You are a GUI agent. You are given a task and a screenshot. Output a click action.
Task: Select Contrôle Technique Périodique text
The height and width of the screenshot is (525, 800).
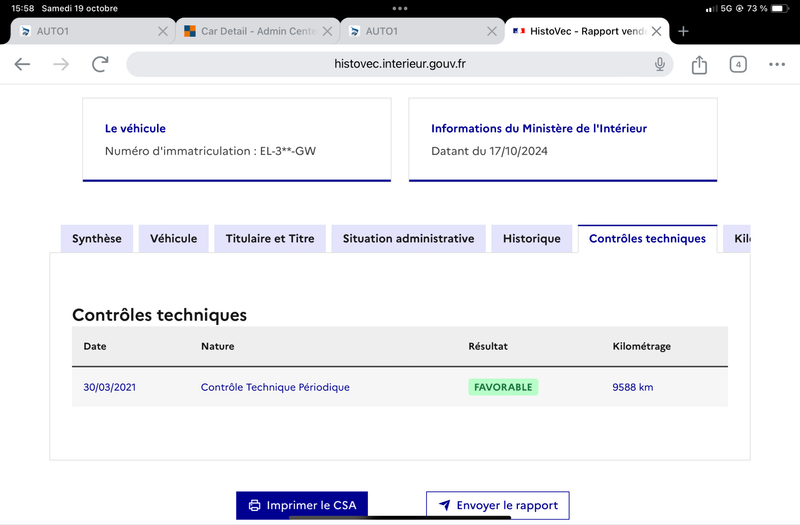coord(275,387)
